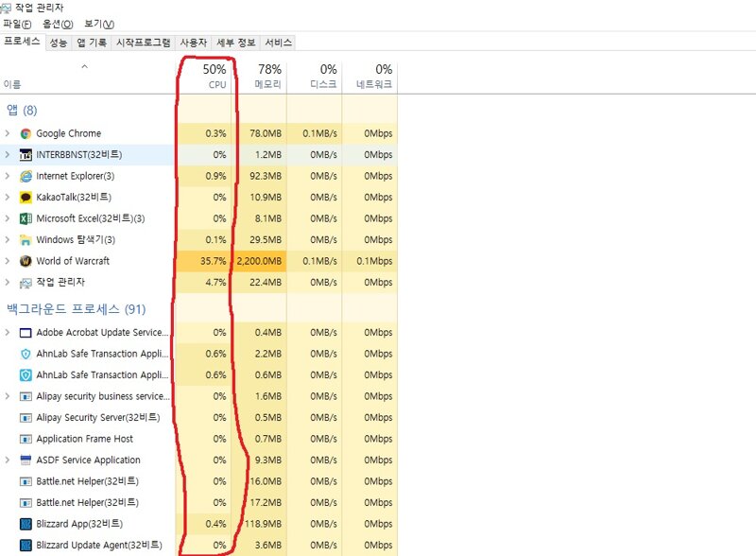Expand the Alipay security business service row
The width and height of the screenshot is (756, 556).
[x=8, y=396]
